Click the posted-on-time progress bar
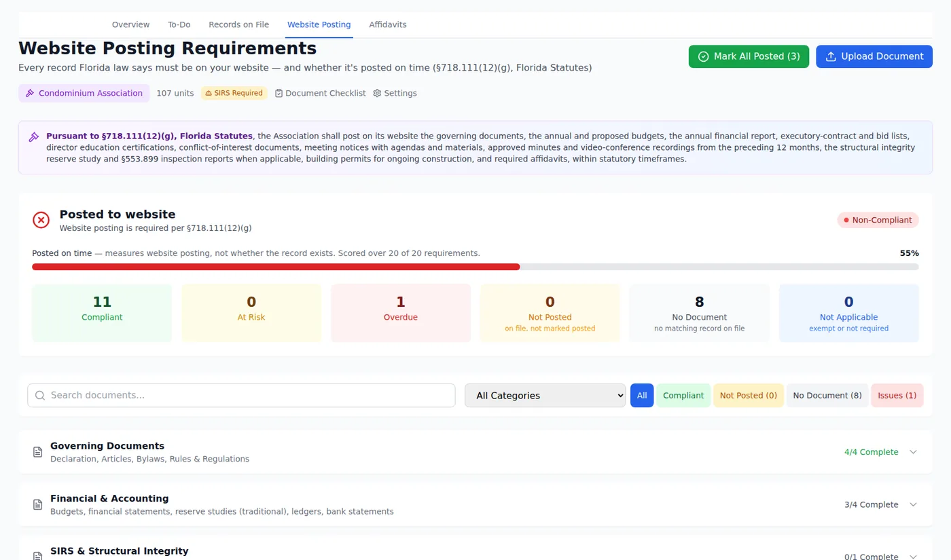Image resolution: width=951 pixels, height=560 pixels. (x=475, y=267)
